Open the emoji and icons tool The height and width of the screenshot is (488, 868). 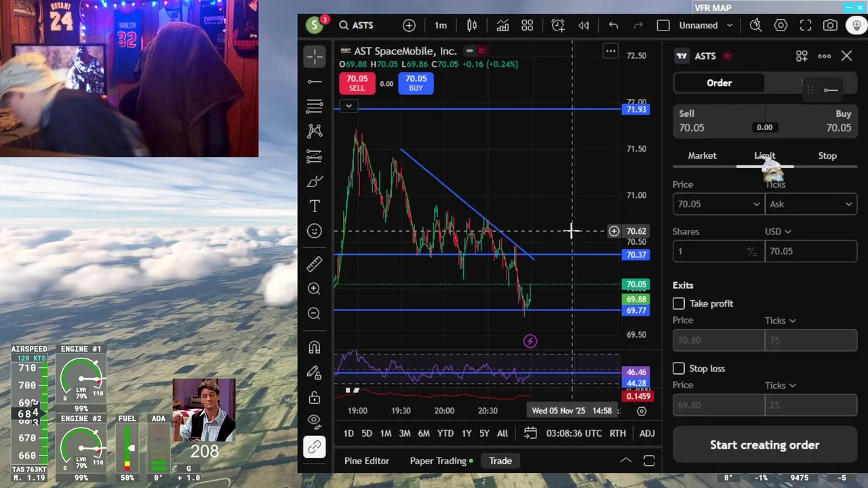tap(315, 231)
